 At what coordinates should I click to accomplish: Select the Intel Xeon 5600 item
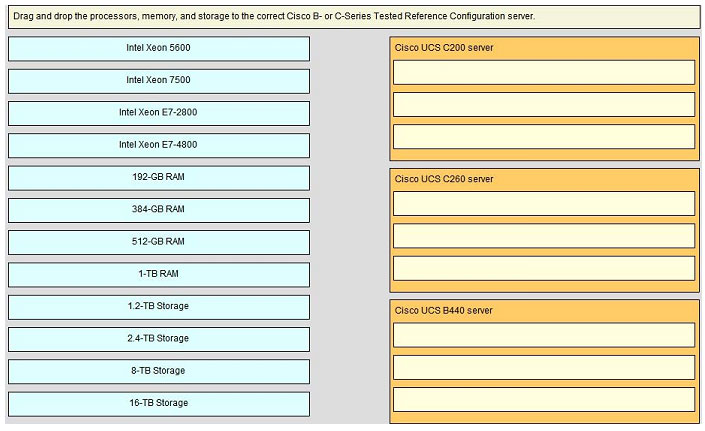[159, 49]
